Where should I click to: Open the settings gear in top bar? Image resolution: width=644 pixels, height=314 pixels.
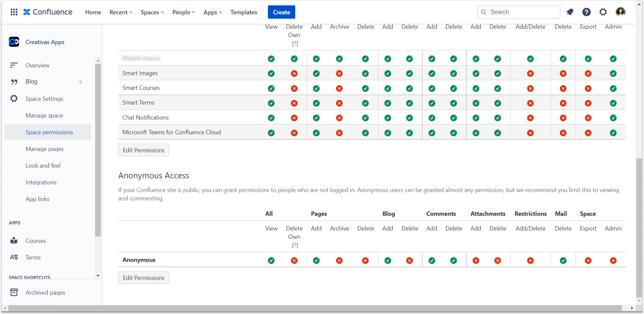tap(603, 12)
